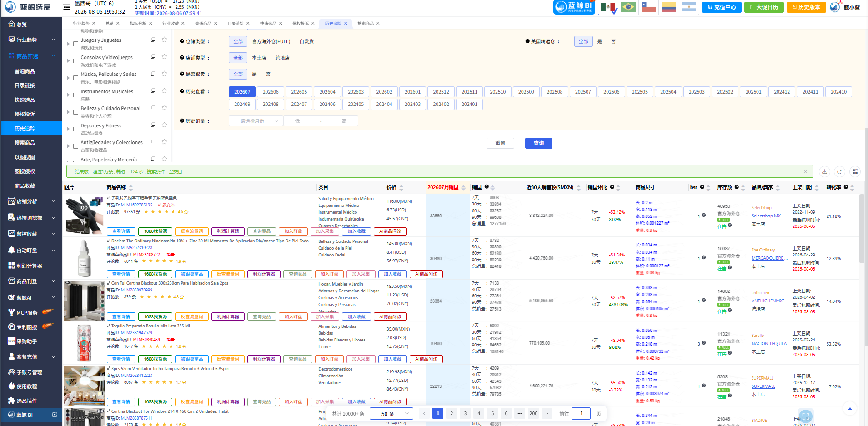
Task: Select the Brazil flag marketplace icon
Action: pyautogui.click(x=628, y=7)
